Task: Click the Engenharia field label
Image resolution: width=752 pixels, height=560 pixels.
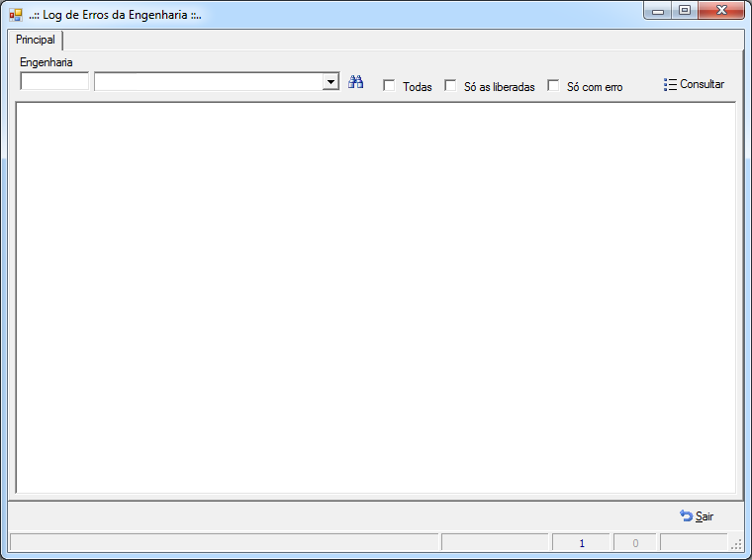Action: click(x=47, y=62)
